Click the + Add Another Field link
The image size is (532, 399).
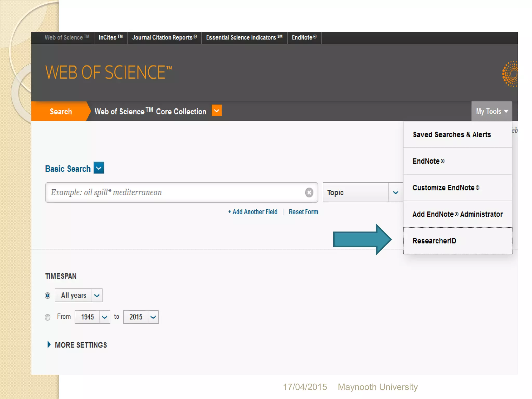tap(253, 212)
